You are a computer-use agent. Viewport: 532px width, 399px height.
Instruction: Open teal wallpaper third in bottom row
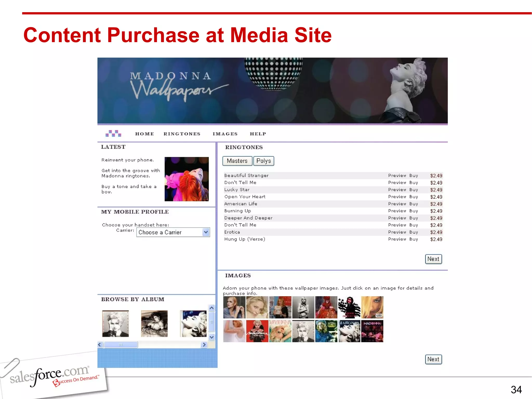[280, 331]
